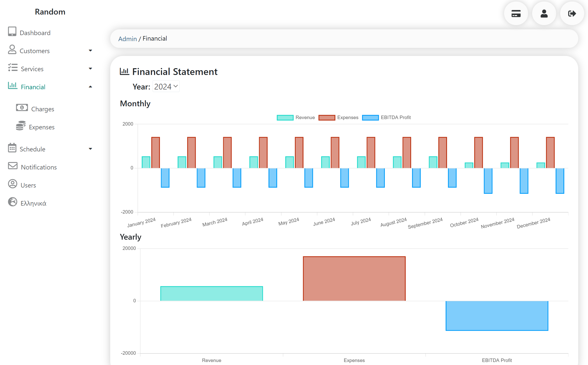
Task: Collapse the Financial submenu arrow
Action: [x=90, y=87]
